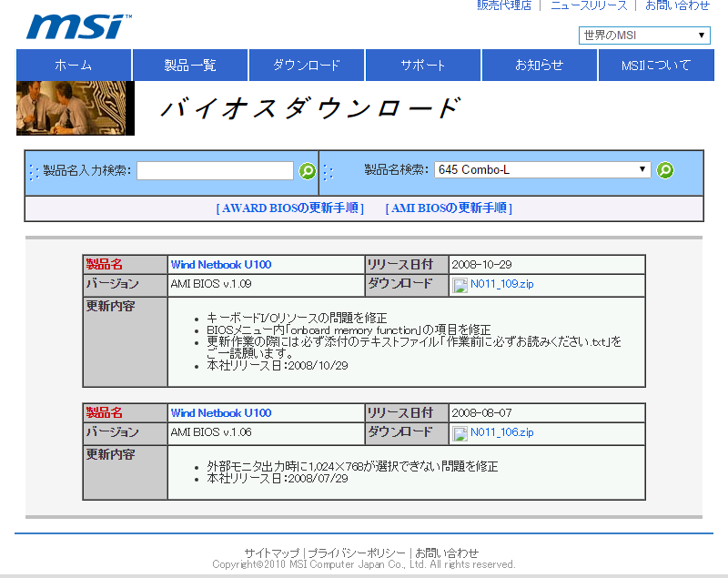Click version text AMI BIOS v.1.09
The height and width of the screenshot is (578, 728).
tap(211, 284)
